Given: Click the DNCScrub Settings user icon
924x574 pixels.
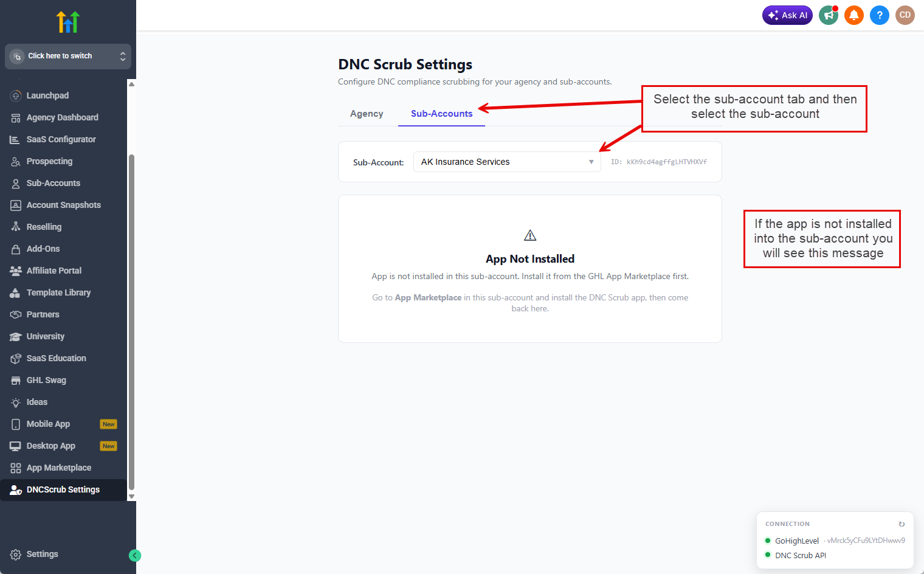Looking at the screenshot, I should click(16, 489).
